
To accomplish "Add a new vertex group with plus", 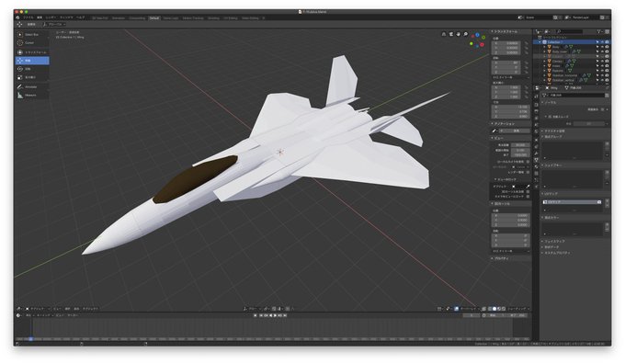I will [607, 144].
